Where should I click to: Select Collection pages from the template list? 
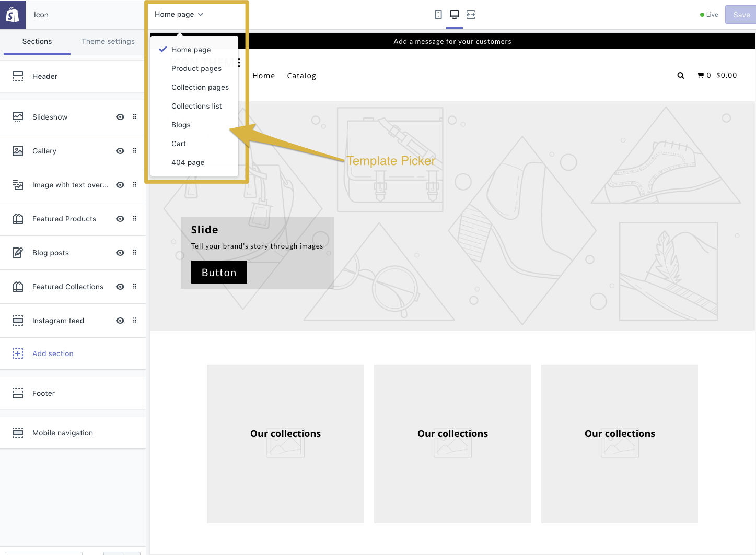coord(200,87)
